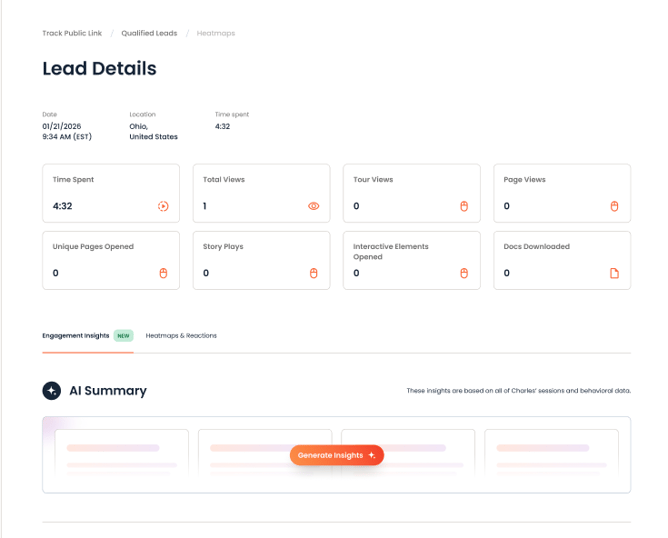The width and height of the screenshot is (668, 538).
Task: Click the Heatmaps breadcrumb item
Action: pyautogui.click(x=216, y=33)
